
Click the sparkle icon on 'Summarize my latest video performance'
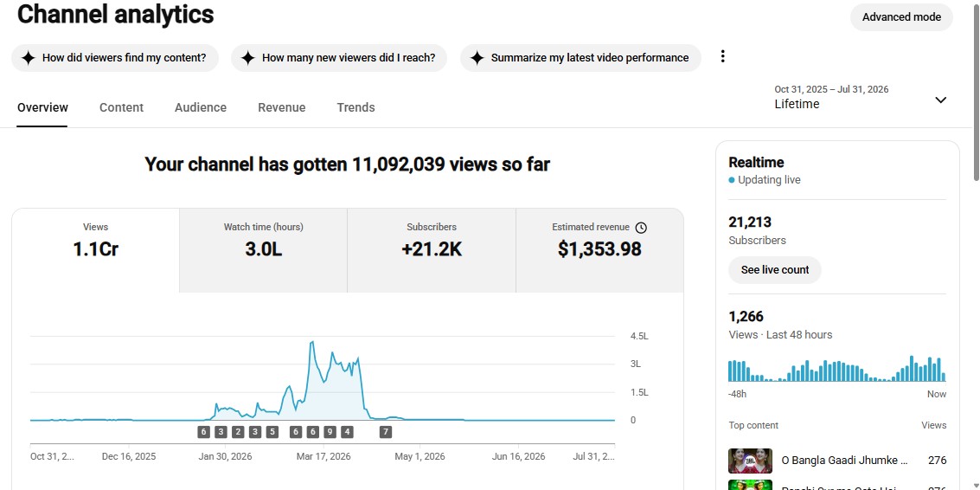pyautogui.click(x=477, y=58)
